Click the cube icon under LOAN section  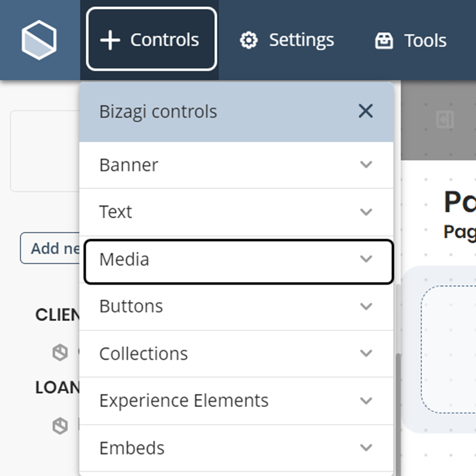[60, 426]
